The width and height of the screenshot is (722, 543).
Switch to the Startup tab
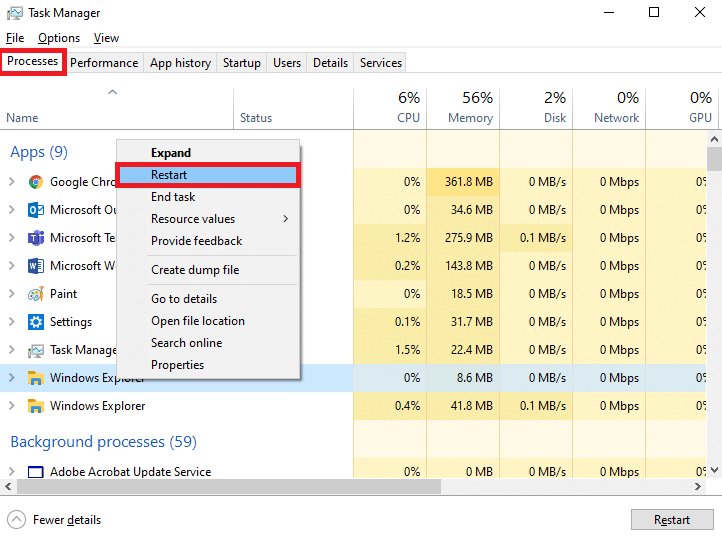pyautogui.click(x=242, y=63)
